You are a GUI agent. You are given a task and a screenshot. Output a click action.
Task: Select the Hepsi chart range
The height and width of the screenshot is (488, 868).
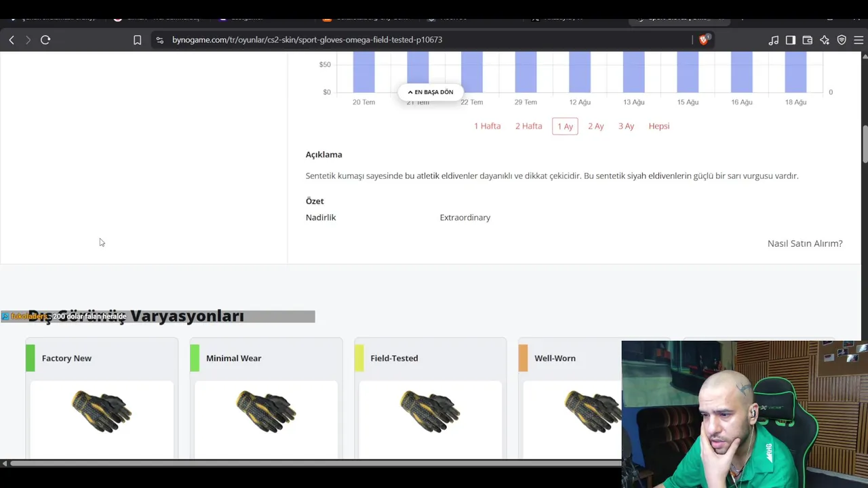point(659,126)
